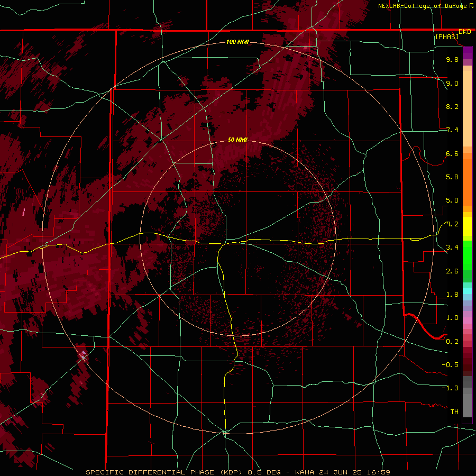Click the 50 NMI range ring label
The image size is (476, 476).
tap(237, 140)
